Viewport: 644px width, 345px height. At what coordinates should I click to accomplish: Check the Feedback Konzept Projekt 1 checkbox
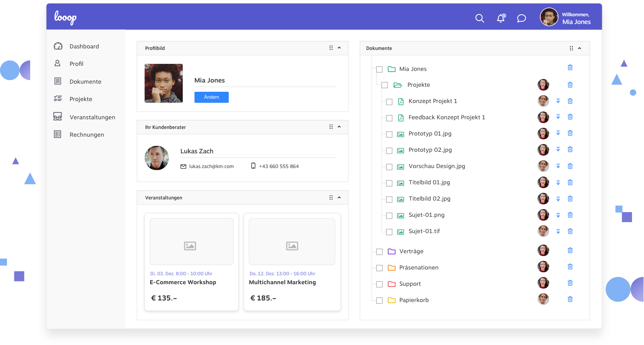point(389,118)
